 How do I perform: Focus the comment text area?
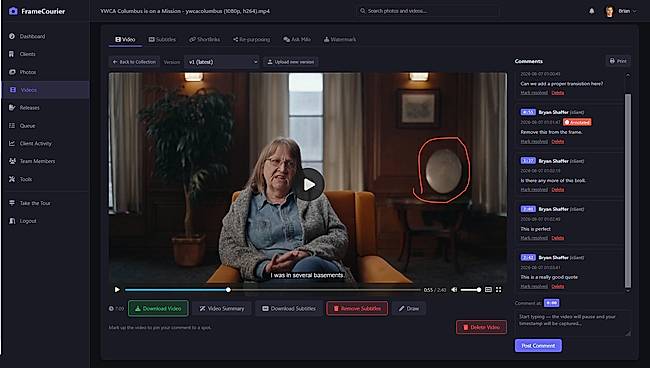point(572,323)
